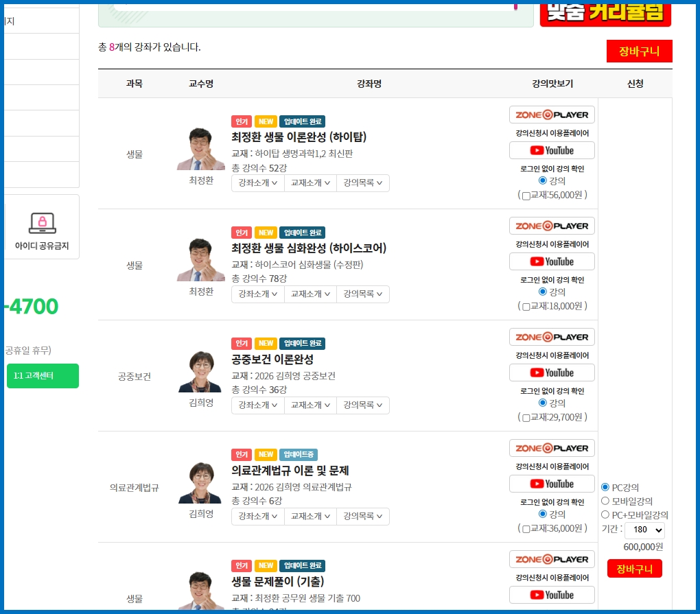
Task: Expand 교재소개 for 최정환 생물 이론완성
Action: tap(311, 183)
